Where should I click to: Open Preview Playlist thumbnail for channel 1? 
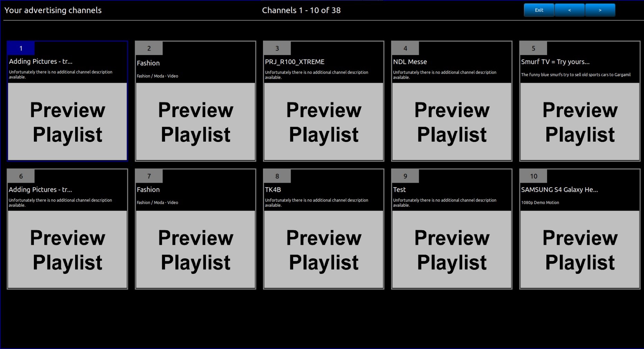(x=67, y=122)
